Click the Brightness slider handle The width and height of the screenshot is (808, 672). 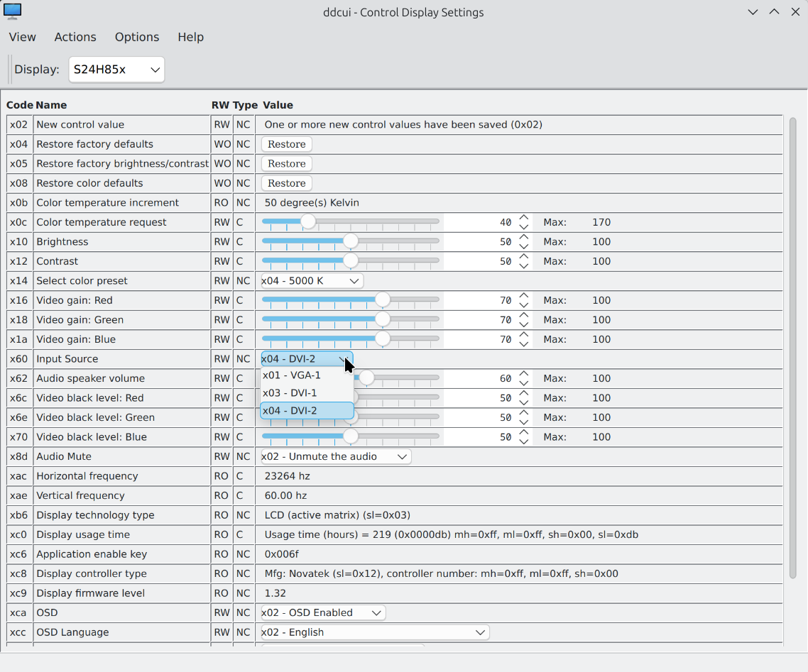pos(351,241)
